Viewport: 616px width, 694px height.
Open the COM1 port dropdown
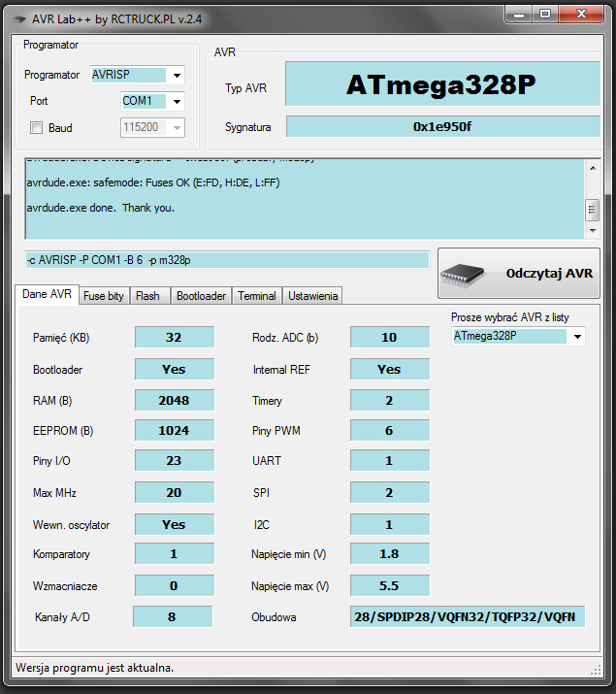click(x=177, y=101)
